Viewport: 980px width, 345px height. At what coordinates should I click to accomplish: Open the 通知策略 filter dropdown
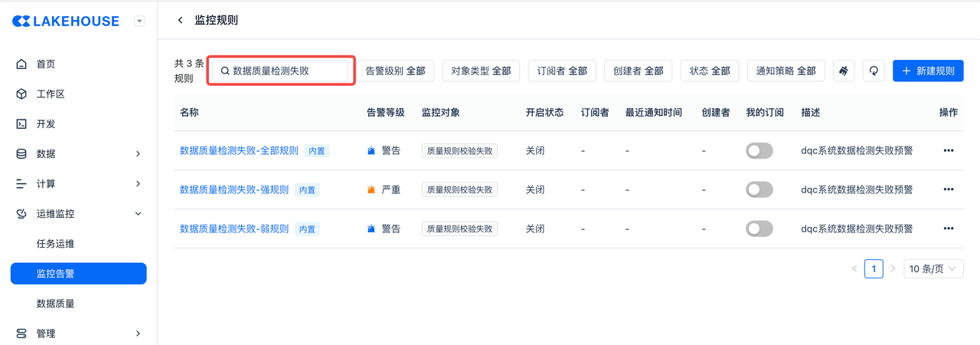pos(786,71)
